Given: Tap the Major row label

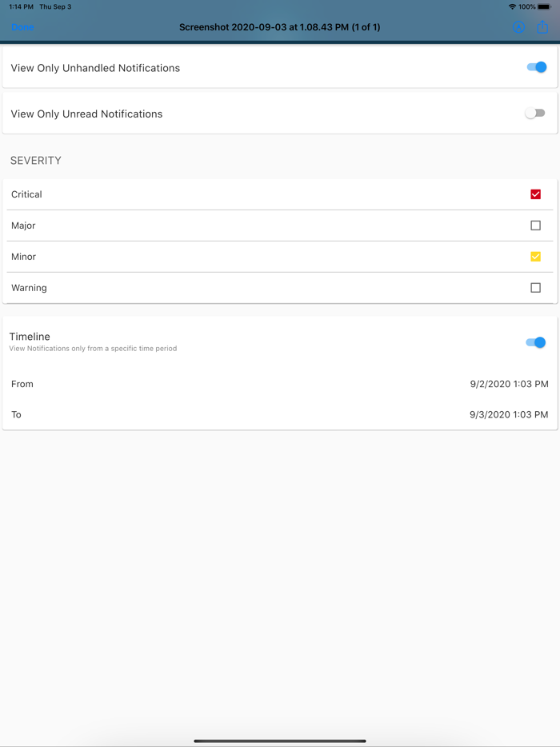Looking at the screenshot, I should (23, 226).
